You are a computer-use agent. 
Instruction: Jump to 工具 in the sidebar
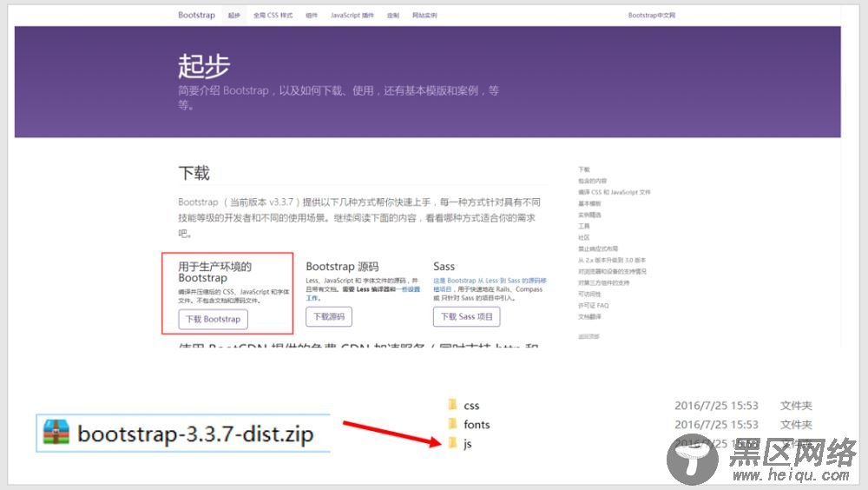(584, 226)
